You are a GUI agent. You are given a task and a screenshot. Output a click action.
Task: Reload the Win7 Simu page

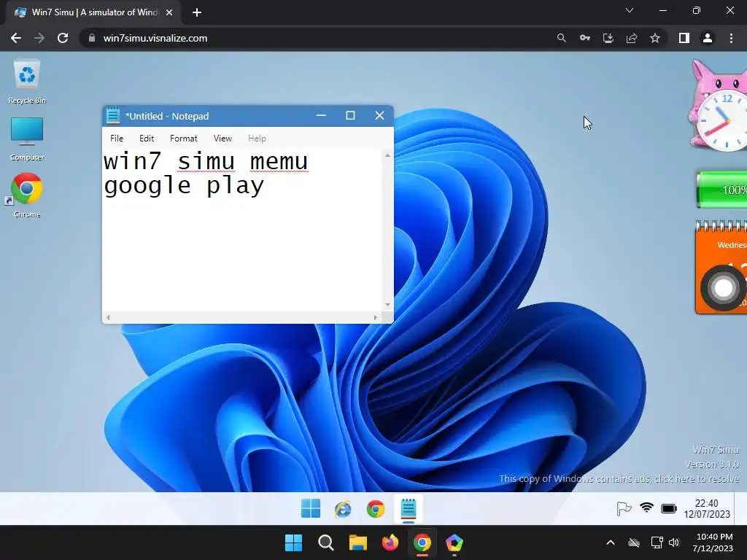pos(63,38)
